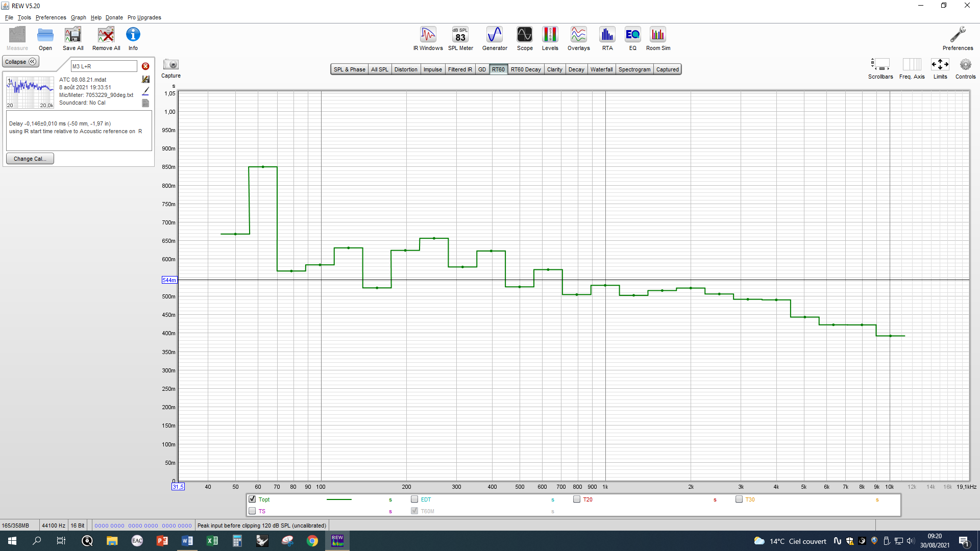
Task: Collapse the measurements panel
Action: (x=21, y=62)
